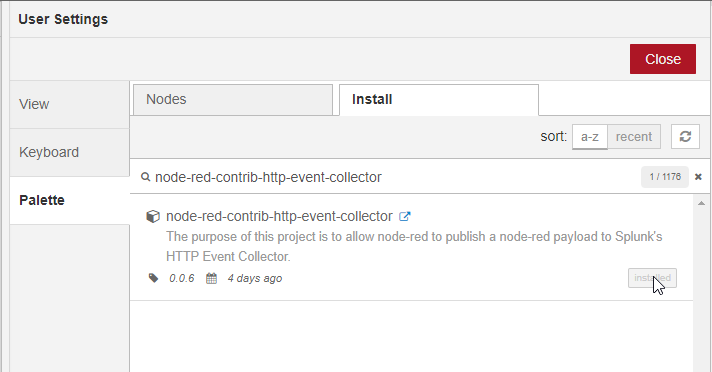Click the package cube icon

tap(153, 216)
